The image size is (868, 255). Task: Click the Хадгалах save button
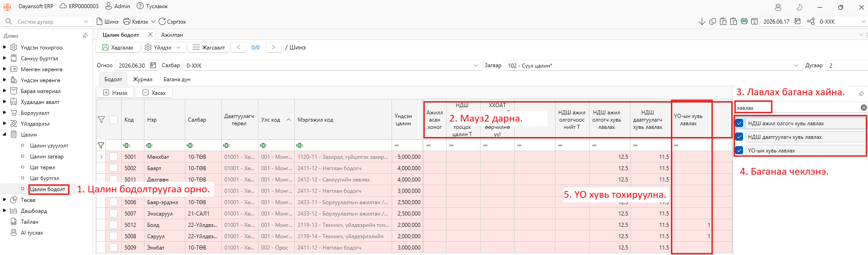point(118,47)
